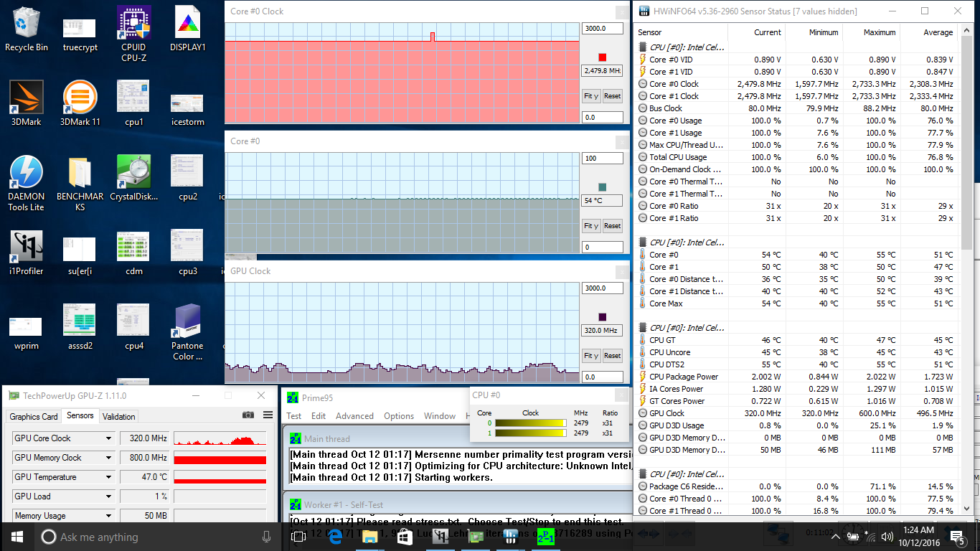Open the DISPLAY1 desktop icon

coord(187,29)
